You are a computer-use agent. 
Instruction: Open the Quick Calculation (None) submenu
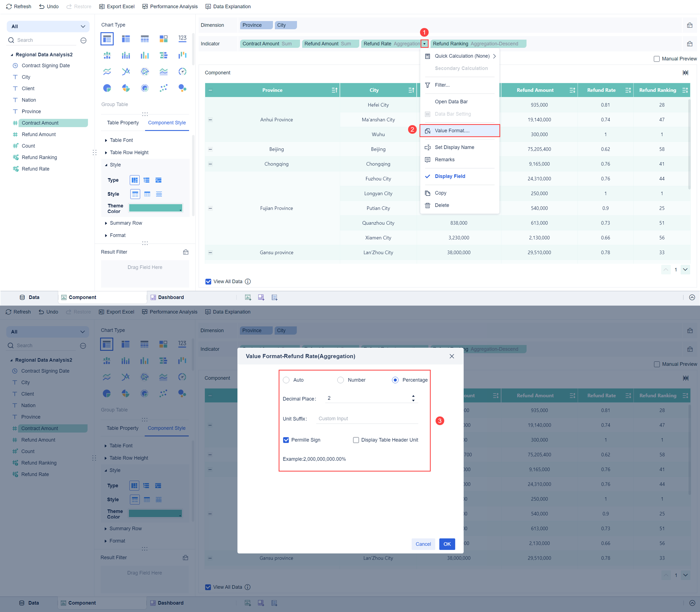coord(462,56)
